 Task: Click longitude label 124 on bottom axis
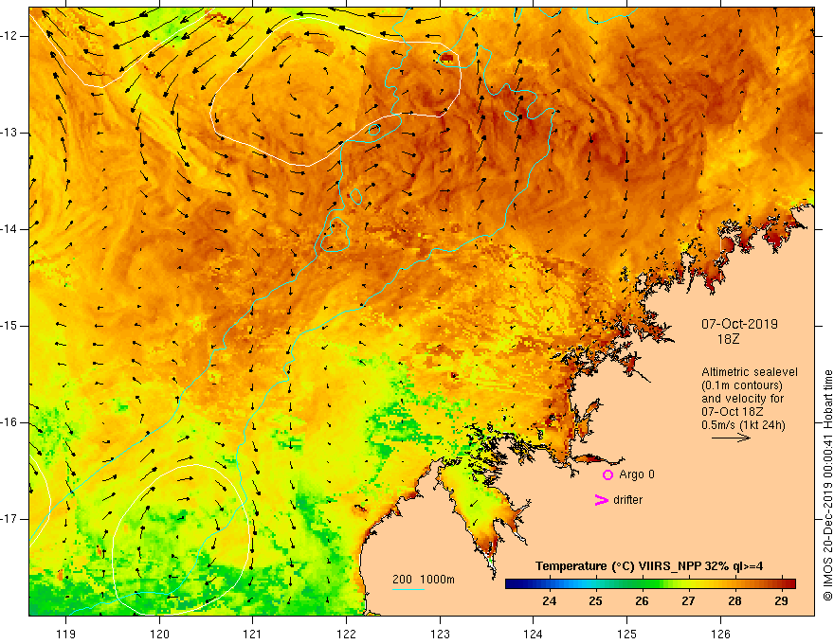coord(534,634)
